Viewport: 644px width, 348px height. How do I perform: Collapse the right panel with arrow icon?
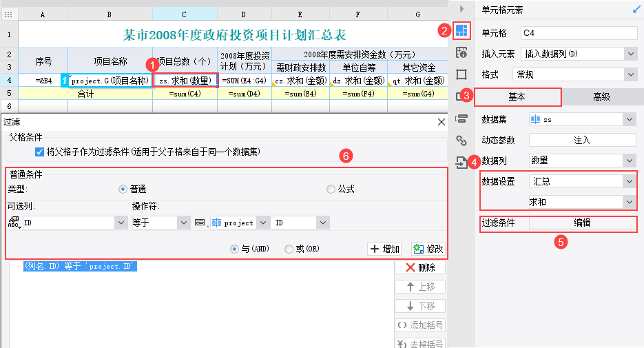(461, 9)
